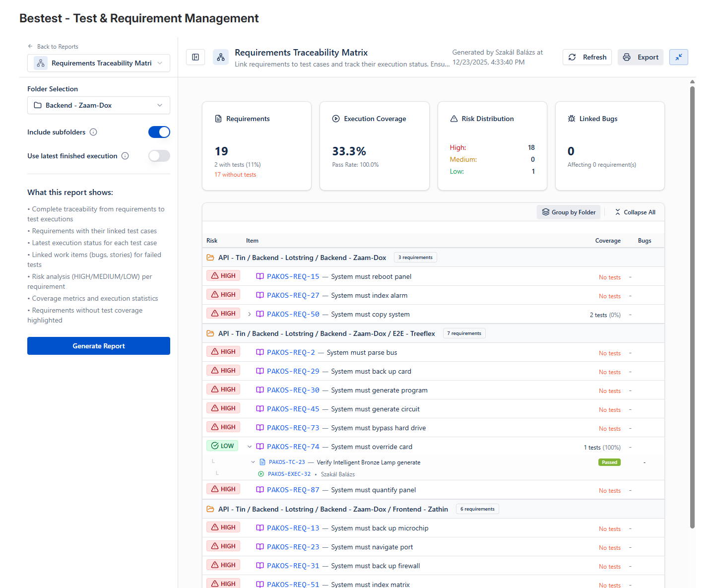Click info icon next to Use latest finished execution
715x588 pixels.
(126, 156)
